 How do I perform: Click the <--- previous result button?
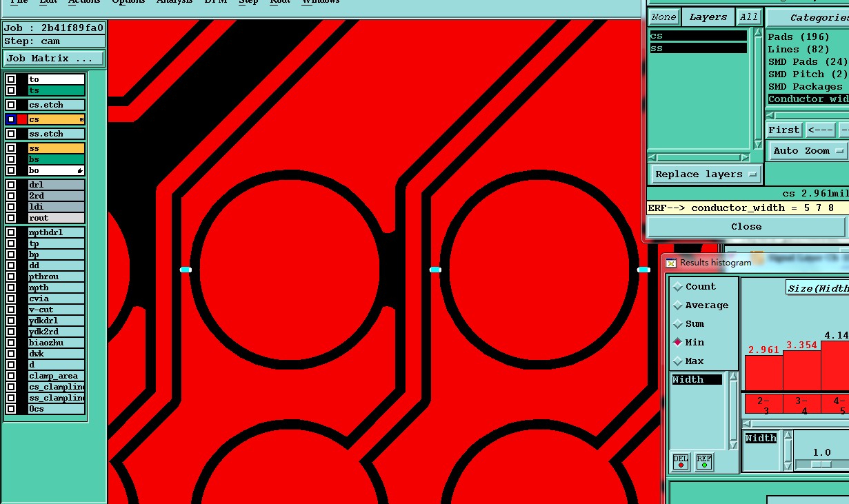[x=820, y=130]
